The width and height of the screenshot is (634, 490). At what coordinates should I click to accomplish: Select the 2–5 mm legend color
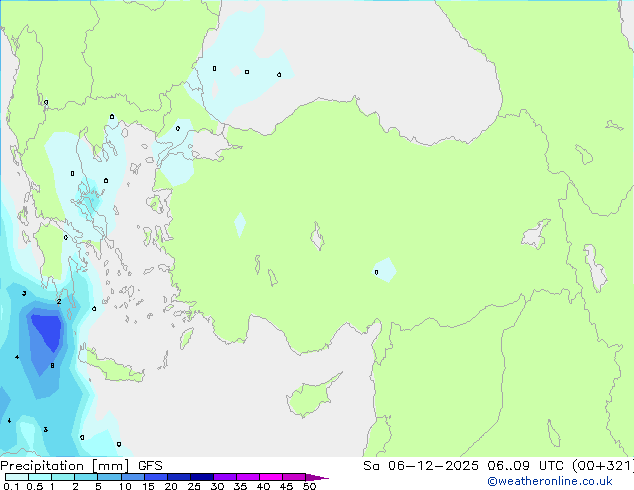pos(86,477)
